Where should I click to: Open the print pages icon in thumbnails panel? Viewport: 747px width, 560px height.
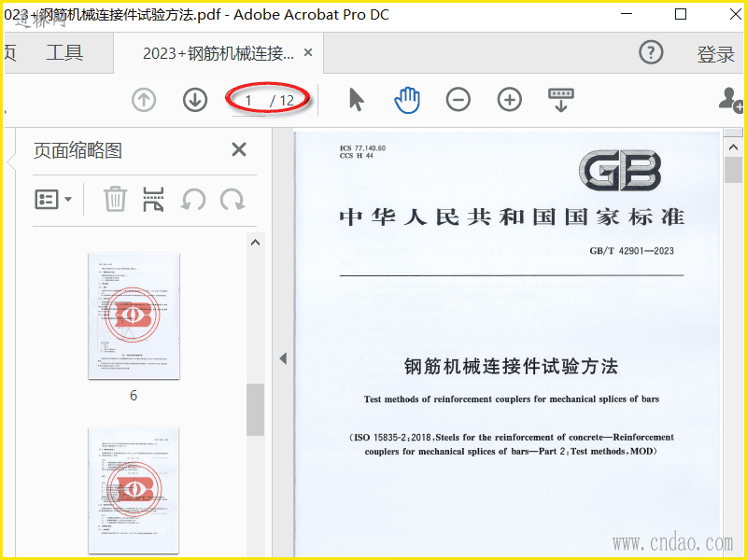(x=153, y=199)
